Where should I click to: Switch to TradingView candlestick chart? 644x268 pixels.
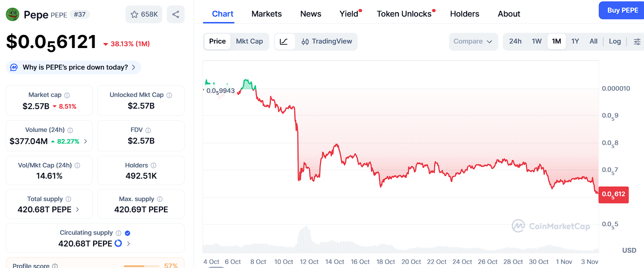[x=327, y=41]
